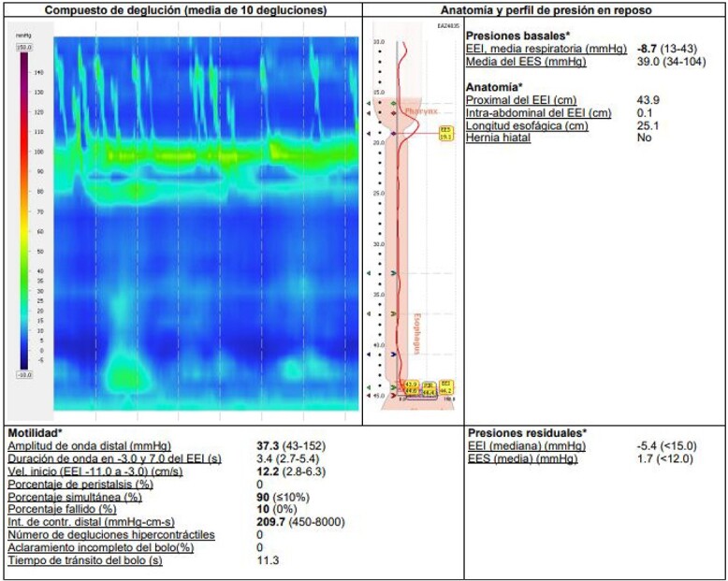728x581 pixels.
Task: Click the mmHg pressure color scale bar
Action: tap(24, 211)
